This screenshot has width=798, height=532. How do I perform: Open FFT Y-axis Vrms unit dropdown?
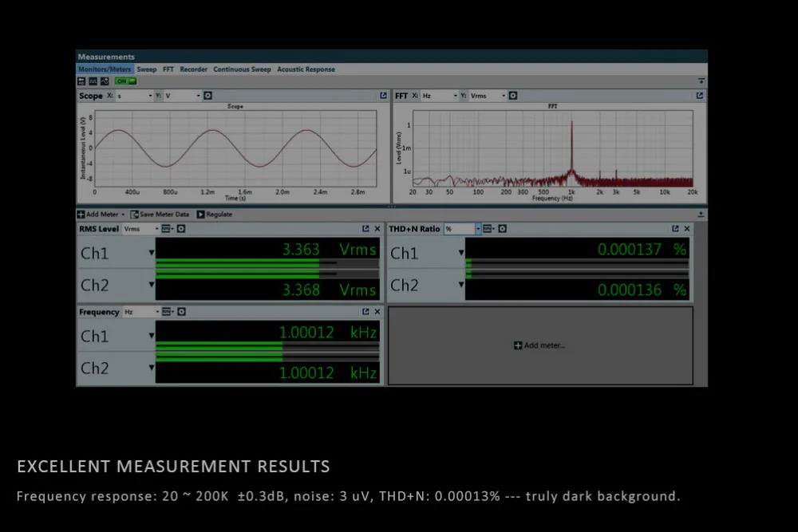coord(488,96)
